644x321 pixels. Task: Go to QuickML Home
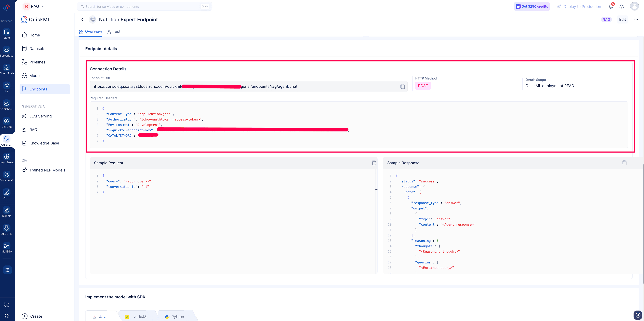45,35
